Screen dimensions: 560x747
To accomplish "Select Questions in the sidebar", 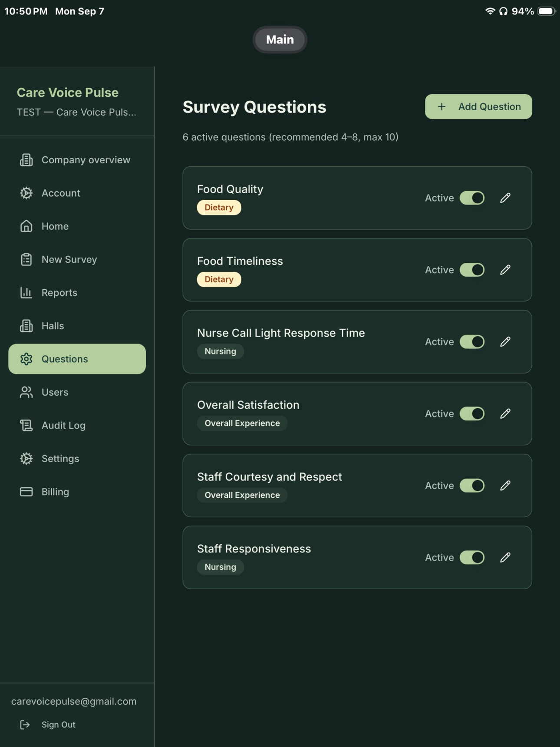I will 77,359.
